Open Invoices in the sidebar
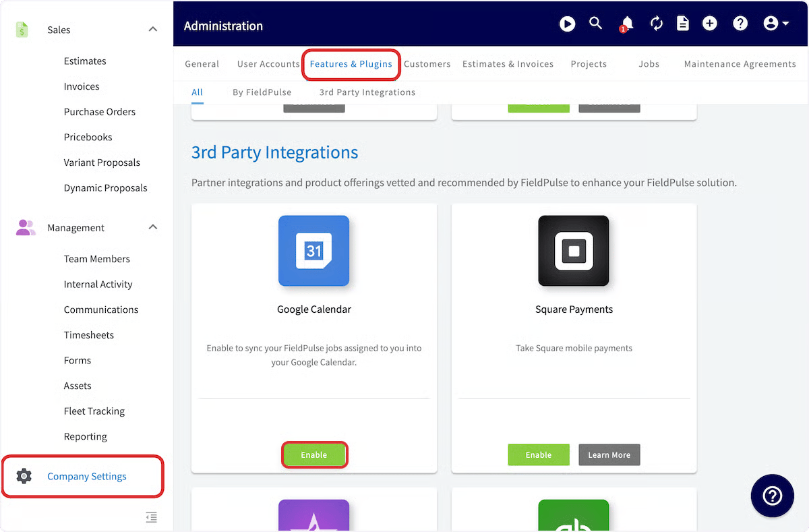 (x=82, y=86)
